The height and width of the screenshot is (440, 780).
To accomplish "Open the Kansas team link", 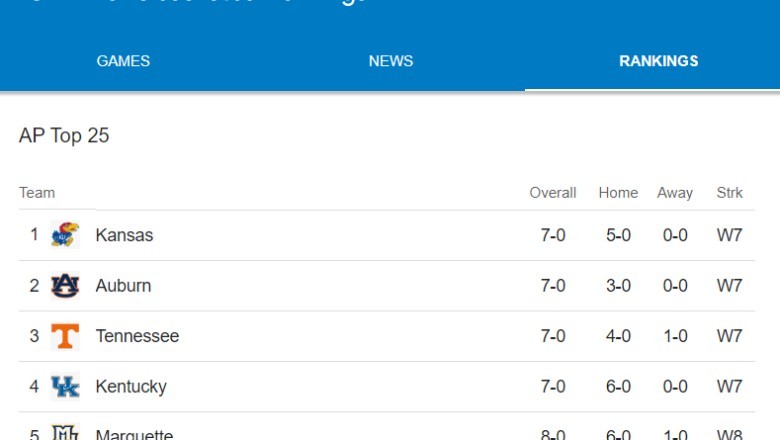I will pos(124,235).
